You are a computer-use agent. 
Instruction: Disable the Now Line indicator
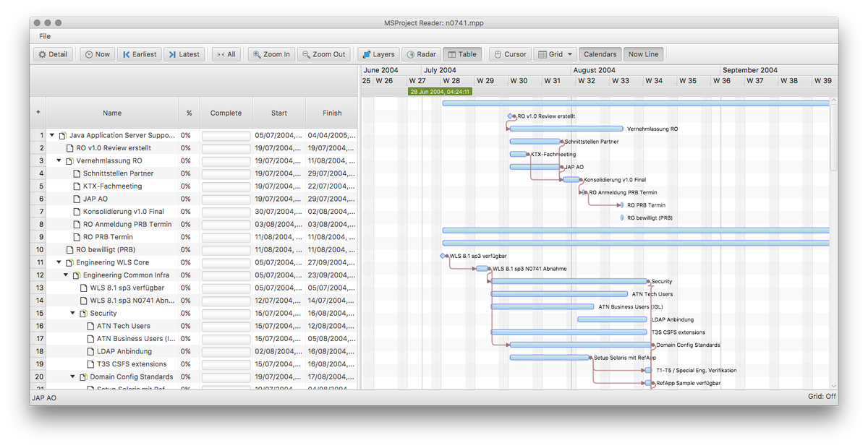point(643,54)
